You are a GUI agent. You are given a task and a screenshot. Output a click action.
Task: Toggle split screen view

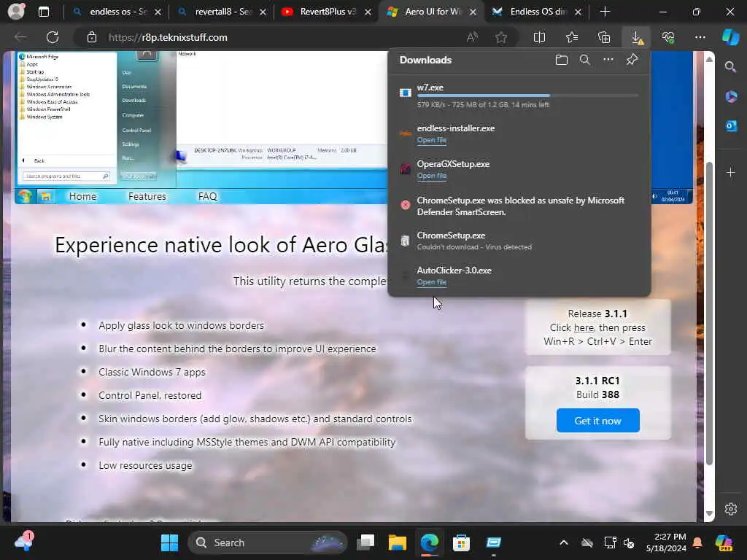539,37
